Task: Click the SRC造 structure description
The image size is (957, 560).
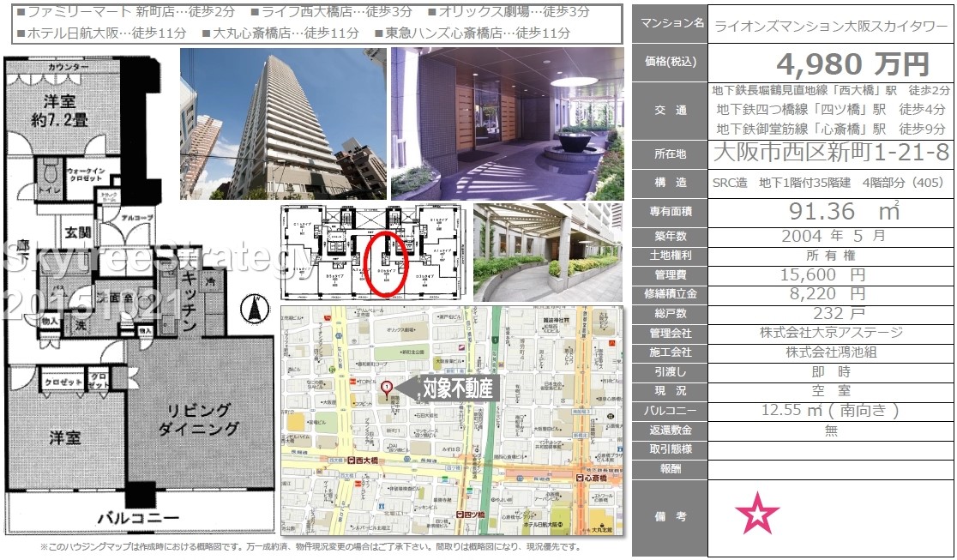Action: 830,183
